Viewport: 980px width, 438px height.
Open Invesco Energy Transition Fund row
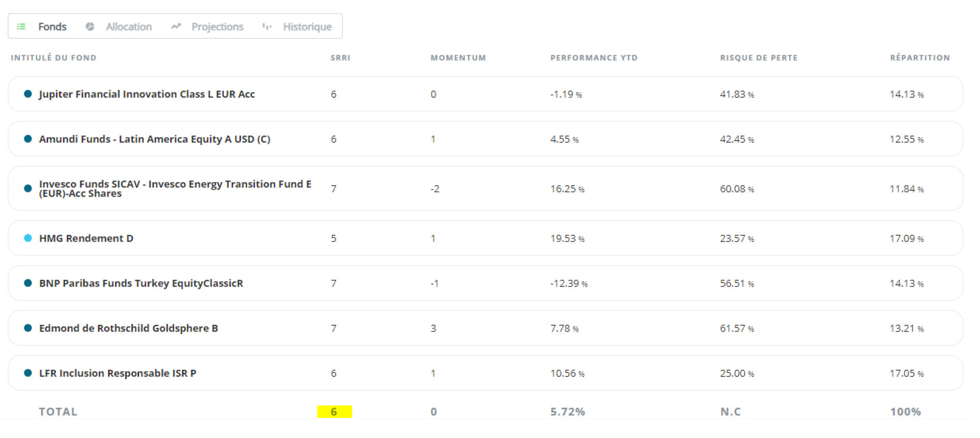pos(175,188)
